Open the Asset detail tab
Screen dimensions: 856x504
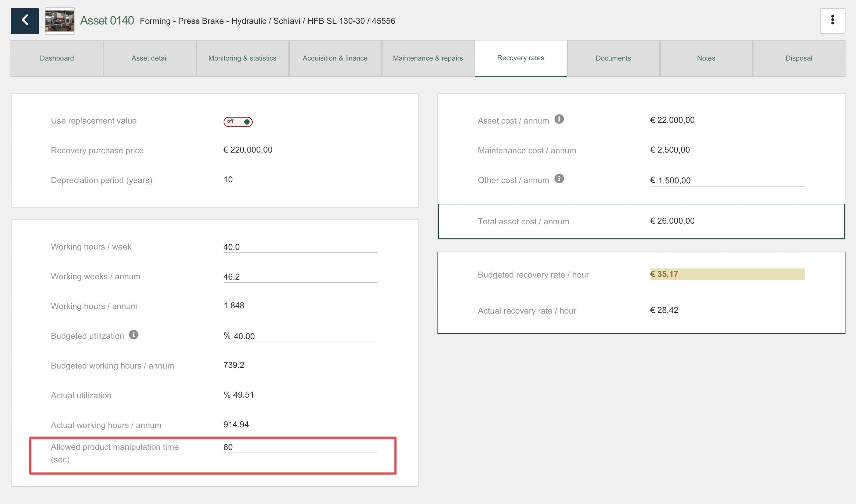click(x=149, y=58)
